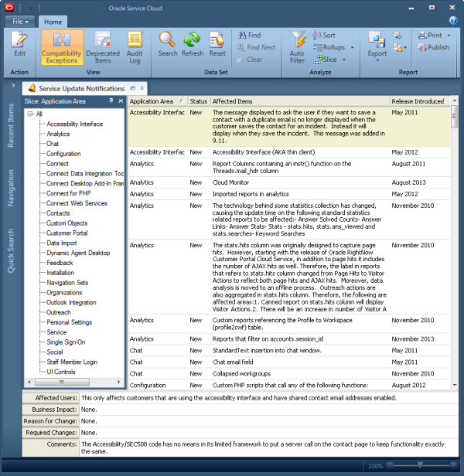Sort by Application Area column header
The image size is (464, 476).
click(157, 101)
